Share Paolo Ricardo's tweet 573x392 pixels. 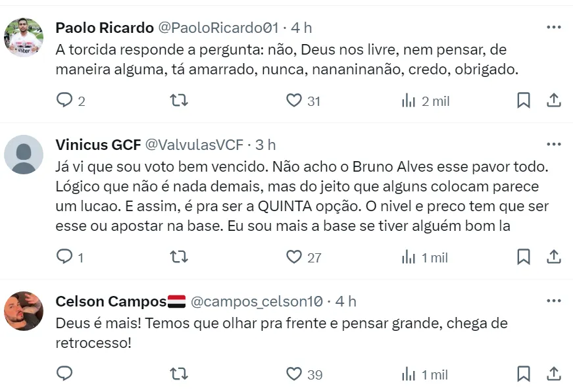(554, 101)
